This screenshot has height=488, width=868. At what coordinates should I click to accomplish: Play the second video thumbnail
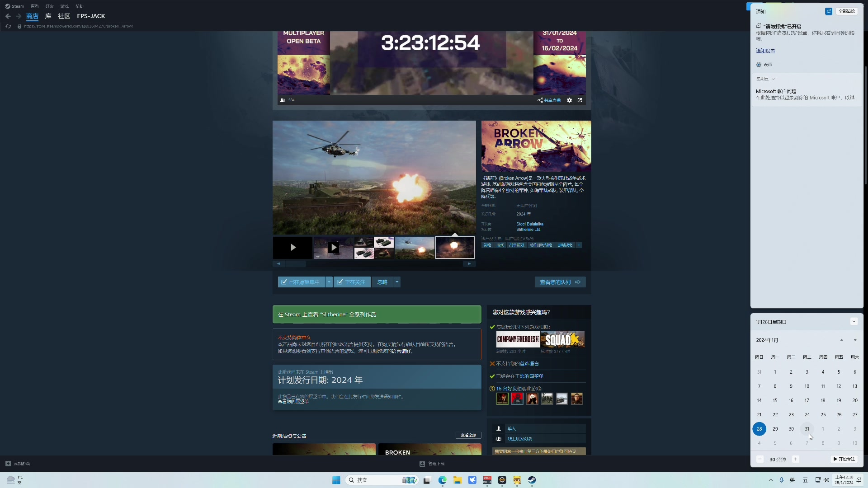333,248
